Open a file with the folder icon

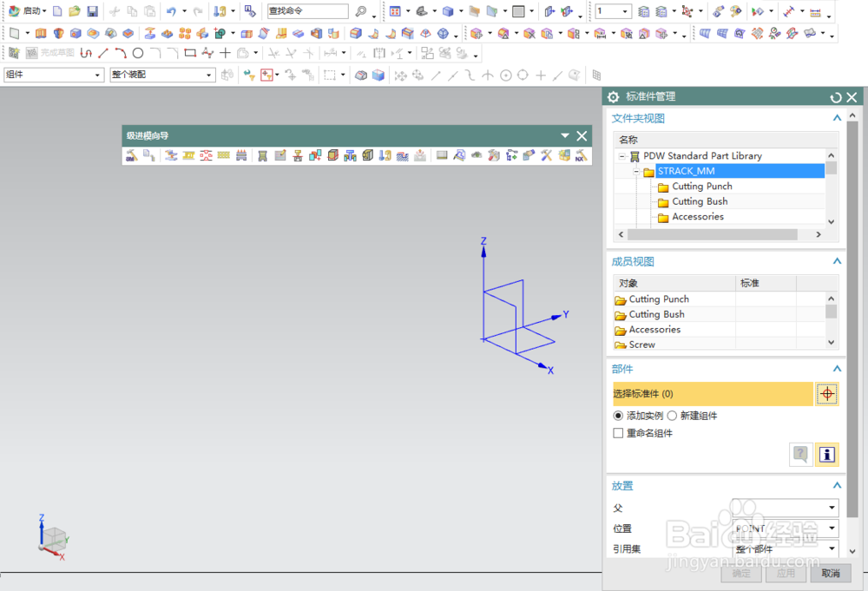pyautogui.click(x=74, y=11)
